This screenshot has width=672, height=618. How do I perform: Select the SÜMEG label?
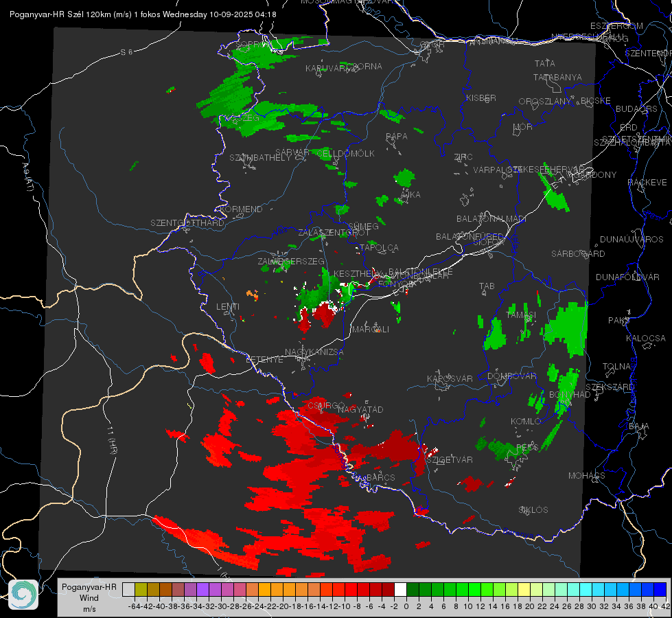(x=363, y=227)
